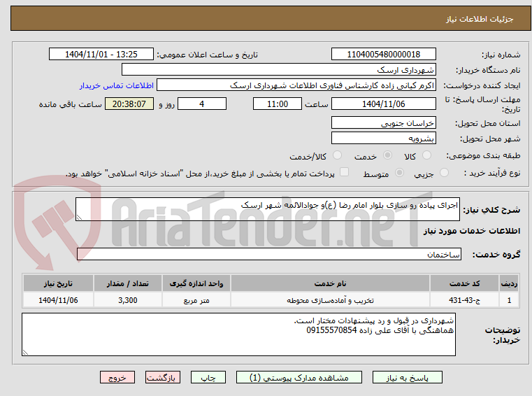Click the چاپ print button
Viewport: 532px width, 396px height.
point(208,377)
